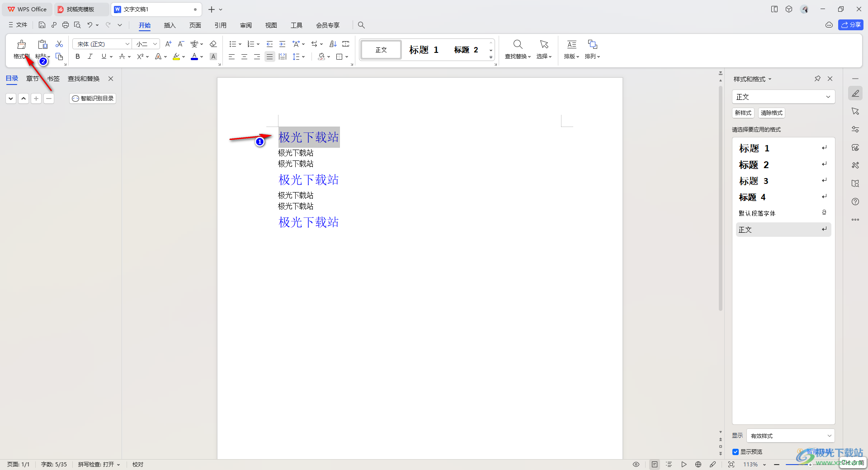Image resolution: width=868 pixels, height=470 pixels.
Task: Click 清除格式 button in styles pane
Action: [x=771, y=113]
